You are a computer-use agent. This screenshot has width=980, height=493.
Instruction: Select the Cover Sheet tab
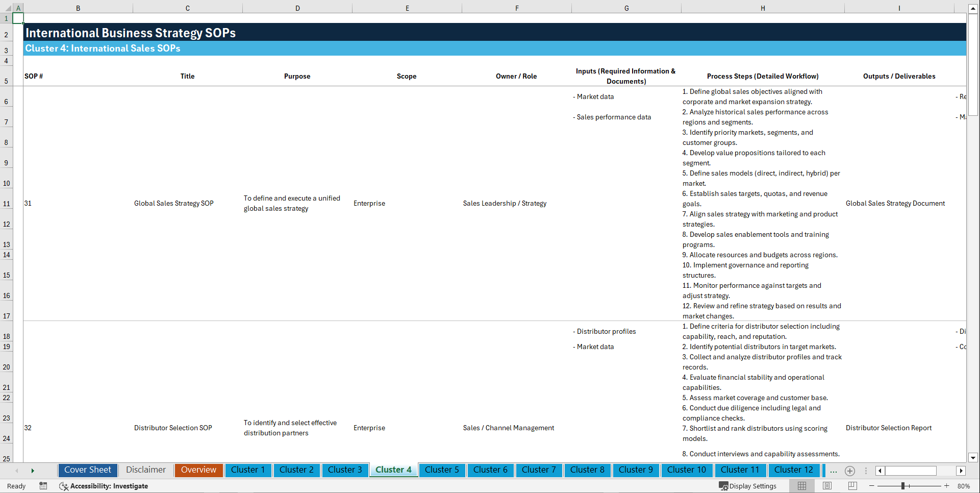pyautogui.click(x=87, y=470)
